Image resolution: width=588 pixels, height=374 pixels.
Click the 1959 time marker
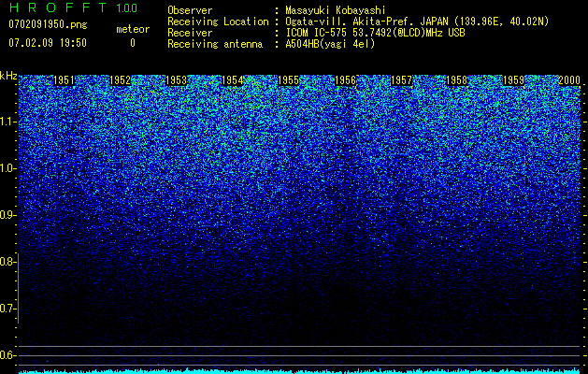pyautogui.click(x=513, y=80)
